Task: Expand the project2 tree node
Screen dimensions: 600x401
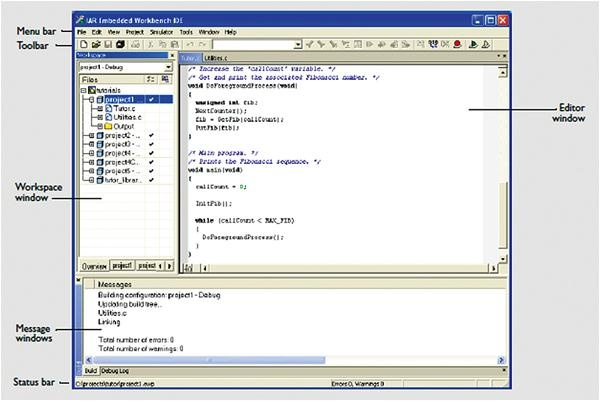Action: (x=91, y=136)
